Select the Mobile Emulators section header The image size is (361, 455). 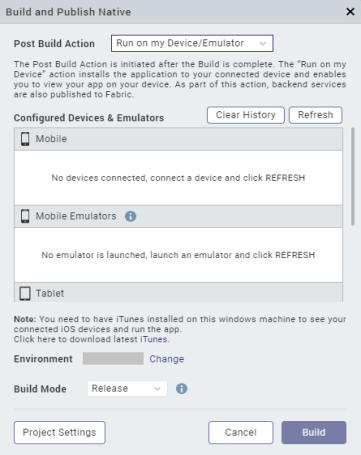[178, 216]
